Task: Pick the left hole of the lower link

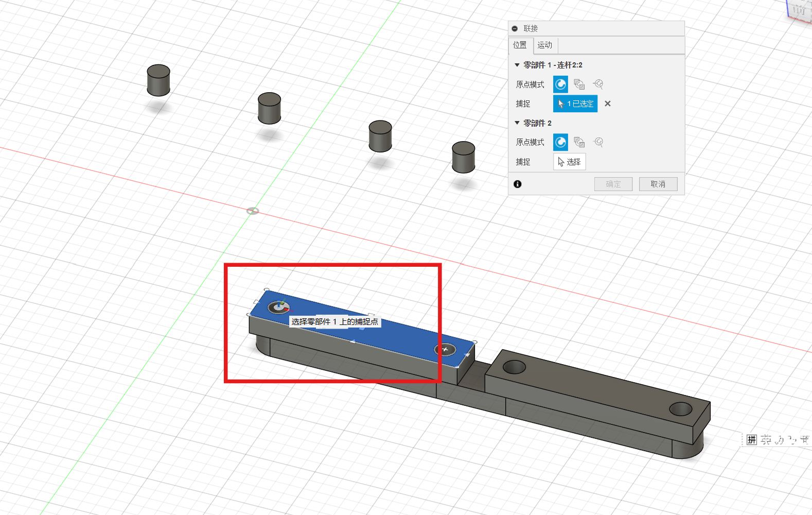Action: point(514,367)
